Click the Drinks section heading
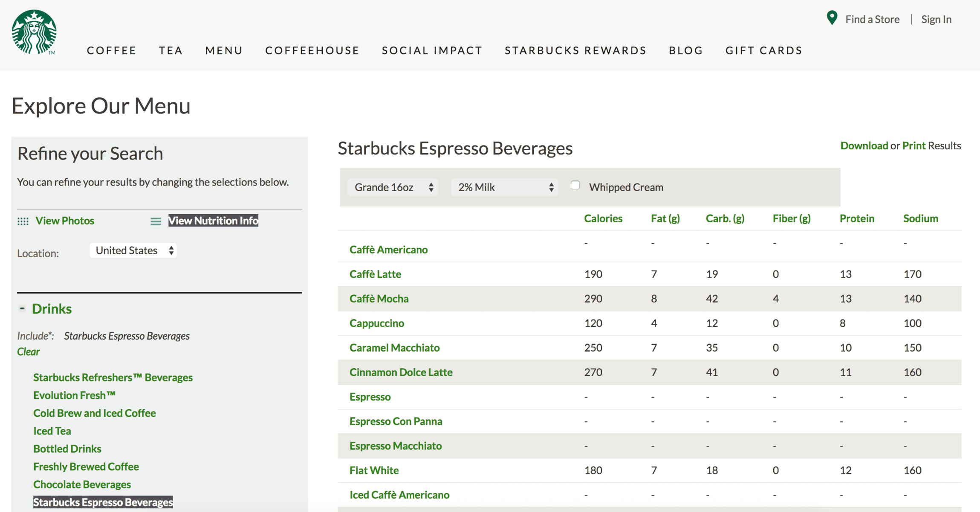The width and height of the screenshot is (980, 512). (x=52, y=308)
